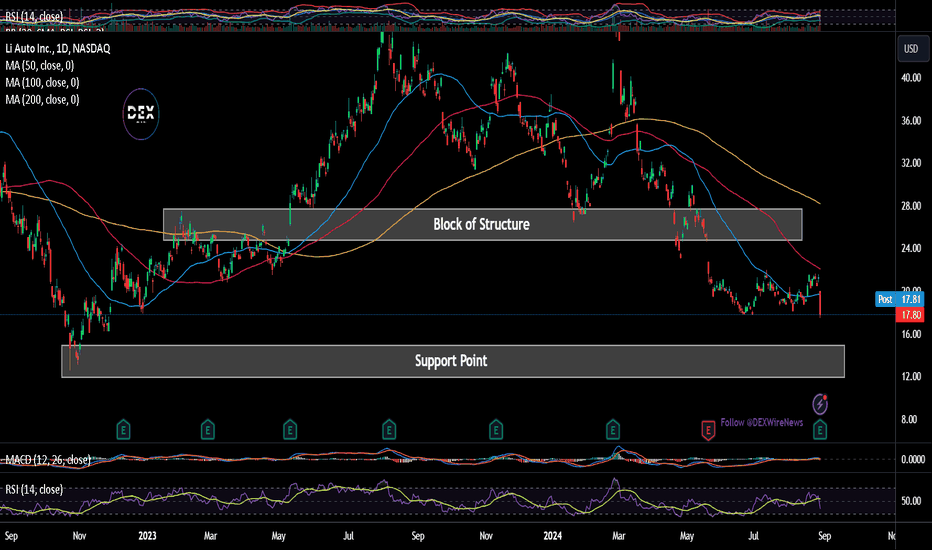Viewport: 932px width, 550px height.
Task: Select the MA (50, close, 0) legend
Action: coord(40,65)
